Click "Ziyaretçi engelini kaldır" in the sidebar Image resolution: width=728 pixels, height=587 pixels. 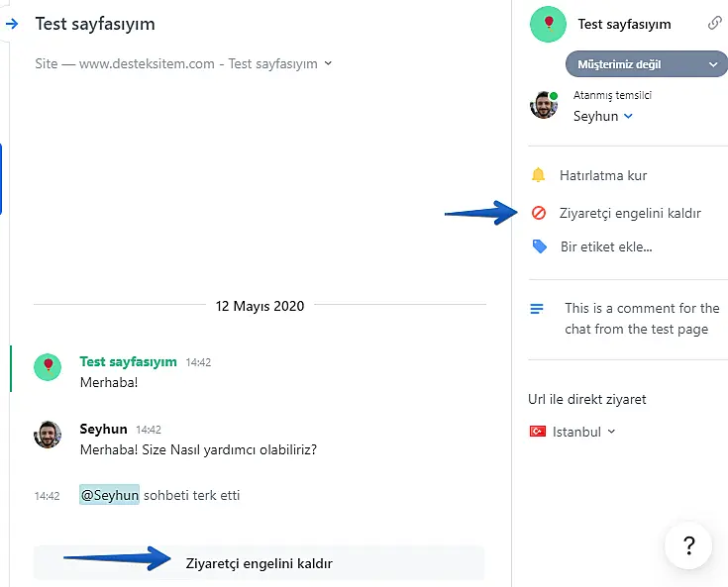tap(630, 213)
